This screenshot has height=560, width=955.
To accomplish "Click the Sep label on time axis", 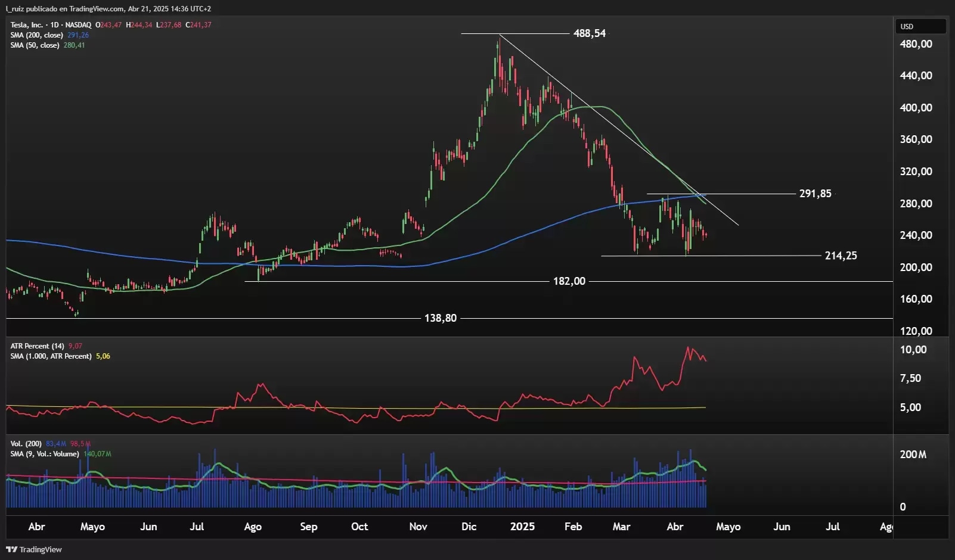I will 309,527.
